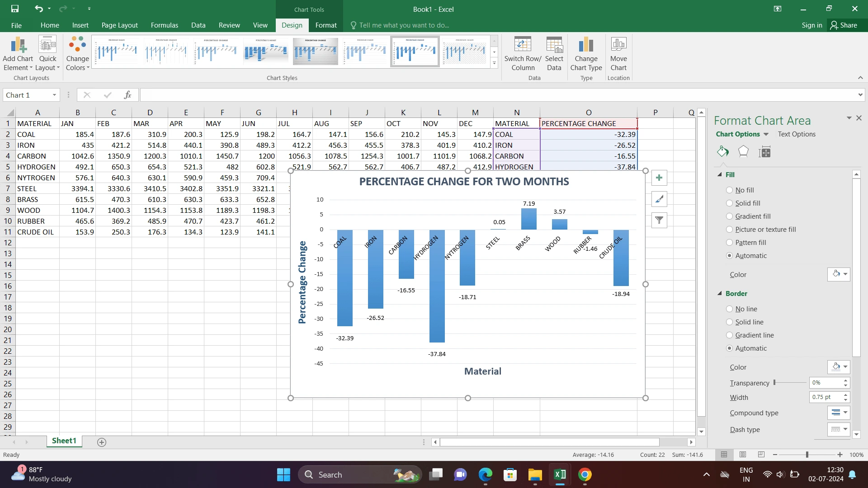Open the Chart Filters funnel button

pyautogui.click(x=659, y=221)
